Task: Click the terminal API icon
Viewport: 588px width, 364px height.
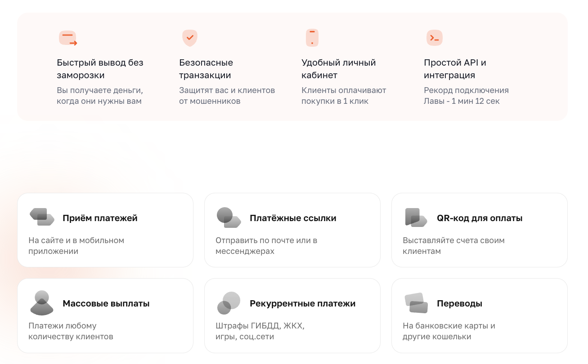Action: click(x=435, y=38)
